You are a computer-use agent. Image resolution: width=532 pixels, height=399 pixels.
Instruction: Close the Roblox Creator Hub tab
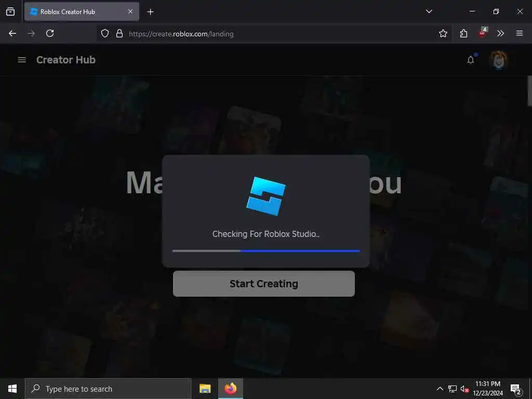[x=130, y=11]
